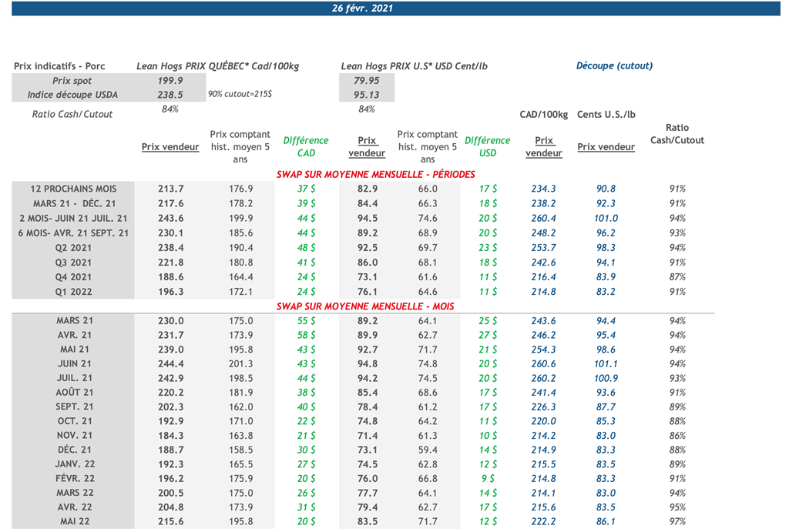Click the Cents U.S./lb column header
Viewport: 789px width, 532px height.
pos(606,115)
